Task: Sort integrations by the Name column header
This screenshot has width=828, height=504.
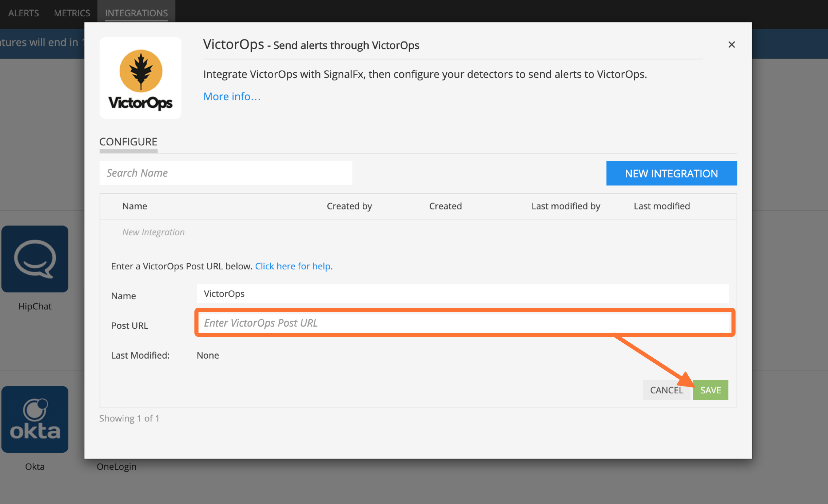Action: pyautogui.click(x=135, y=206)
